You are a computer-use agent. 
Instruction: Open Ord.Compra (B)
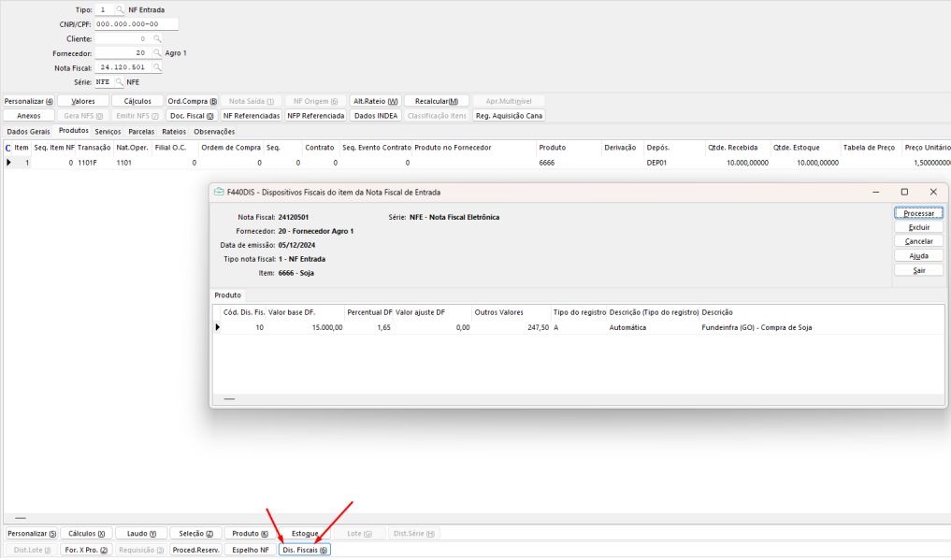pos(193,101)
